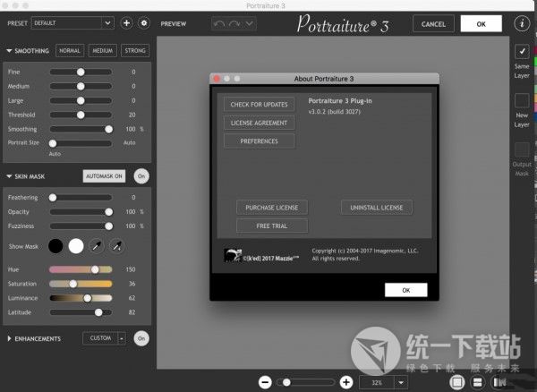Viewport: 537px width, 392px height.
Task: Click Purchase License button
Action: coord(272,208)
